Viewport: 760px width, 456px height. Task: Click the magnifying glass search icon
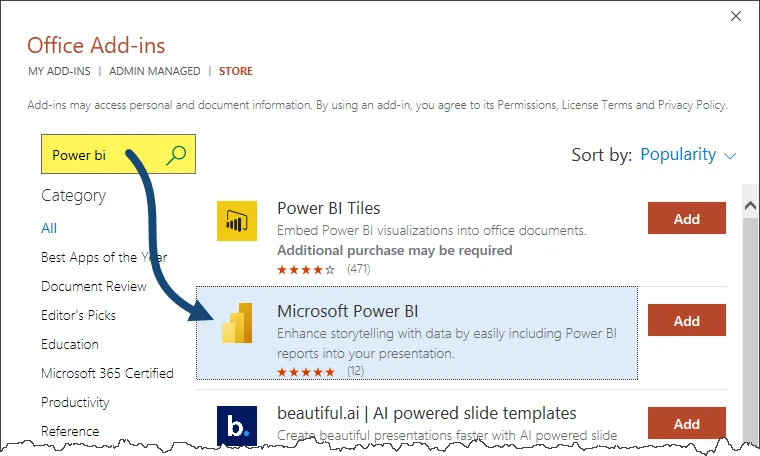pos(176,154)
